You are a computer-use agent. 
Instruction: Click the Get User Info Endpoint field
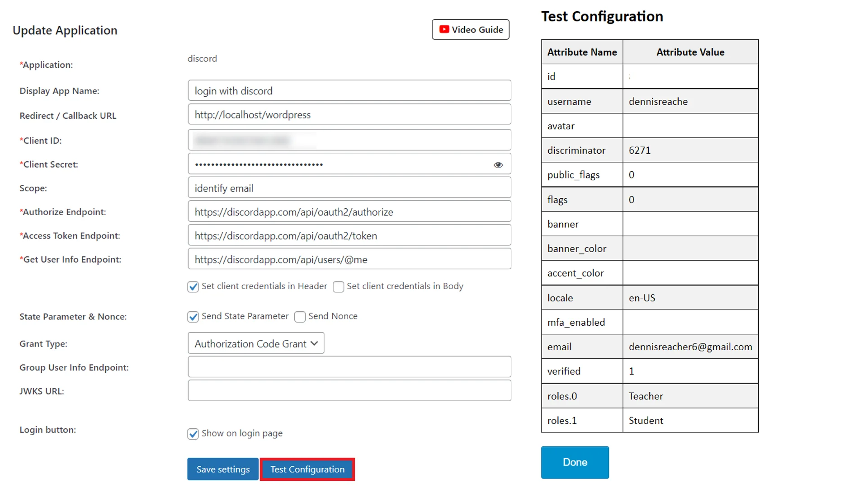[x=349, y=259]
